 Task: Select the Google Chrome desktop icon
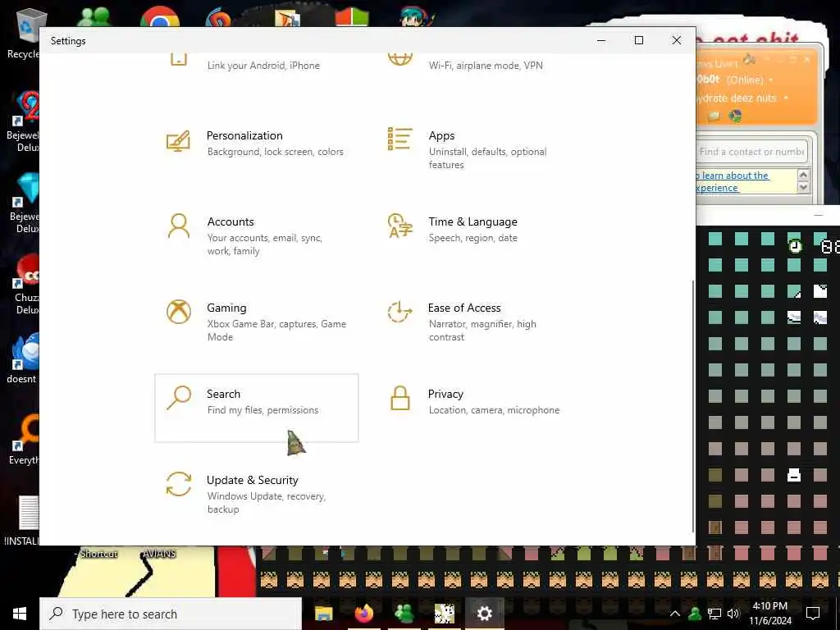click(x=160, y=16)
